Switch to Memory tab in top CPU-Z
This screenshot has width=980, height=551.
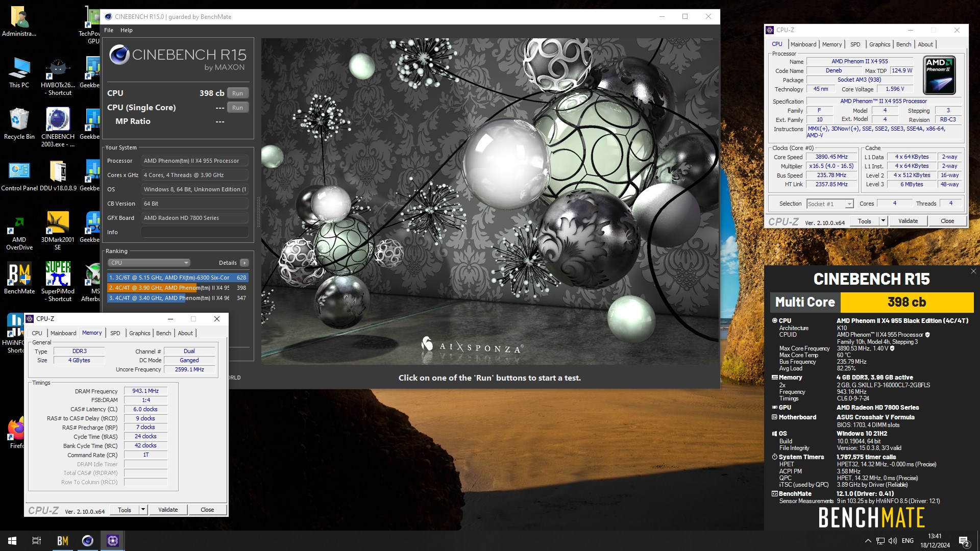tap(832, 44)
